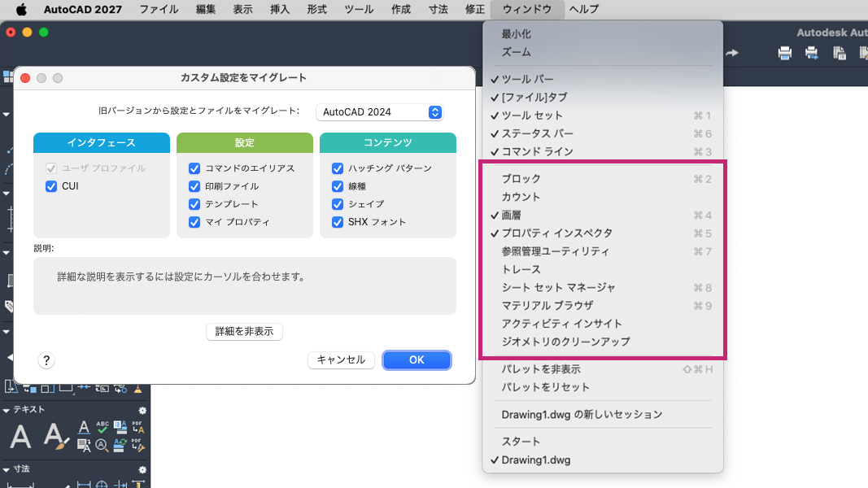This screenshot has width=868, height=488.
Task: Choose 最小化 in the Window menu
Action: tap(602, 34)
